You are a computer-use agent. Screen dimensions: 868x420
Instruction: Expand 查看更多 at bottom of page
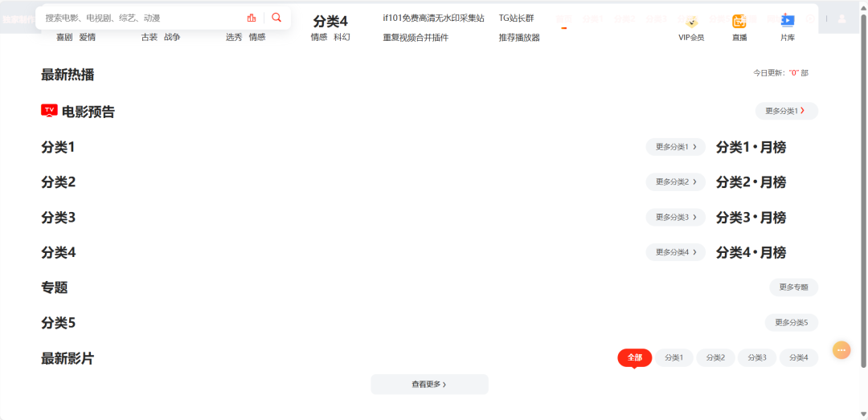tap(429, 385)
